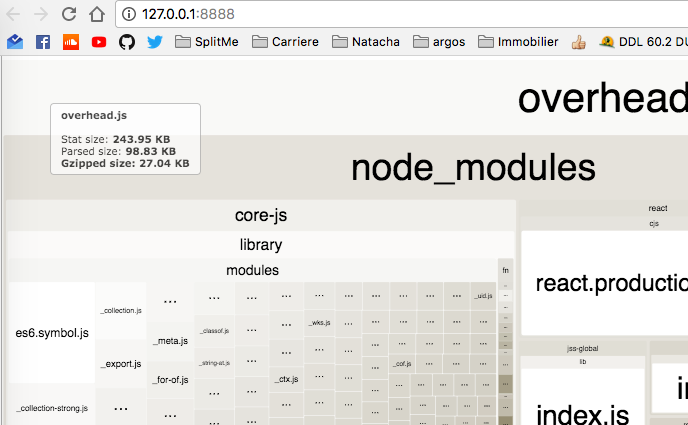Screen dimensions: 688x425
Task: Click the _cof.js module block
Action: (x=402, y=364)
